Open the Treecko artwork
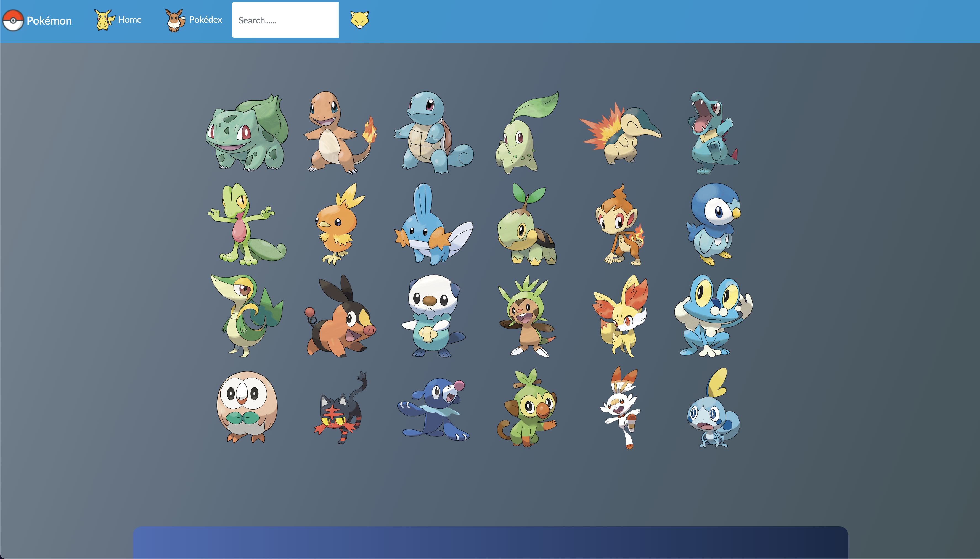This screenshot has height=559, width=980. [247, 224]
